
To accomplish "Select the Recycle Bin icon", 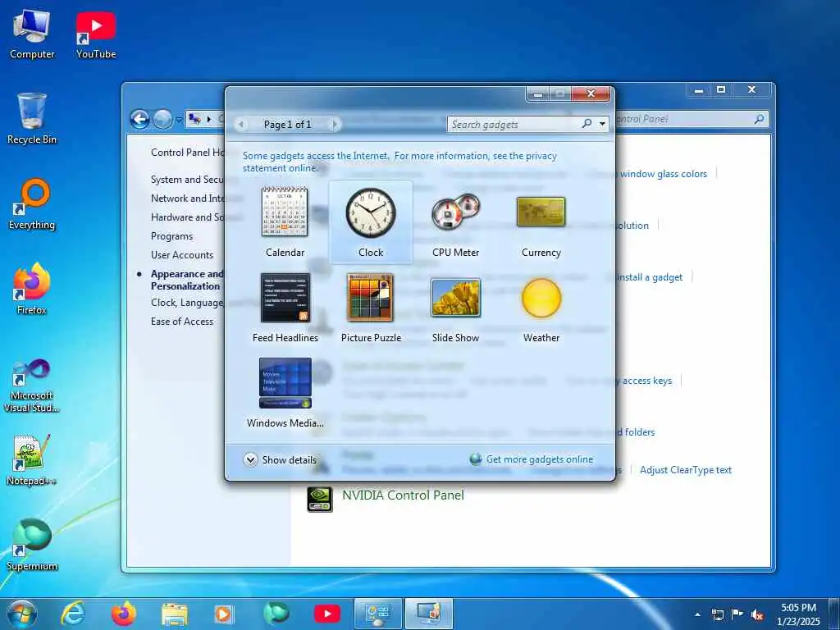I will point(32,119).
